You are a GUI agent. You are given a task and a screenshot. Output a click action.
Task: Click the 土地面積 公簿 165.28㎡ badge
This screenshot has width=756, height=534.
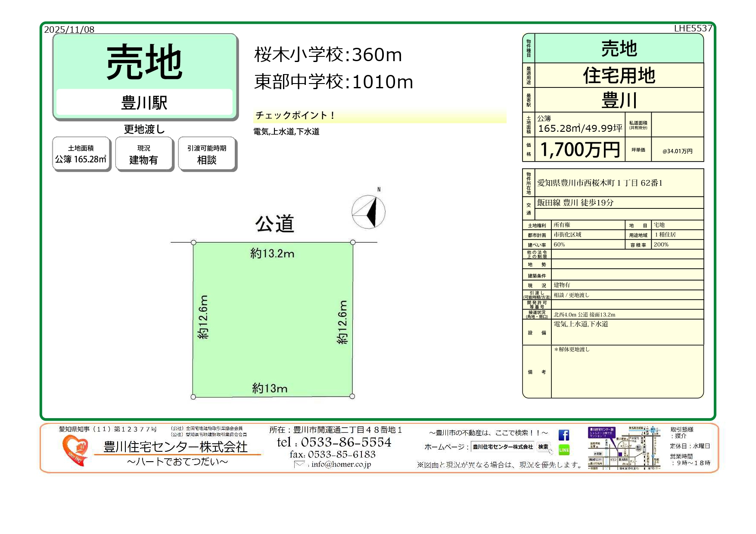(x=81, y=154)
